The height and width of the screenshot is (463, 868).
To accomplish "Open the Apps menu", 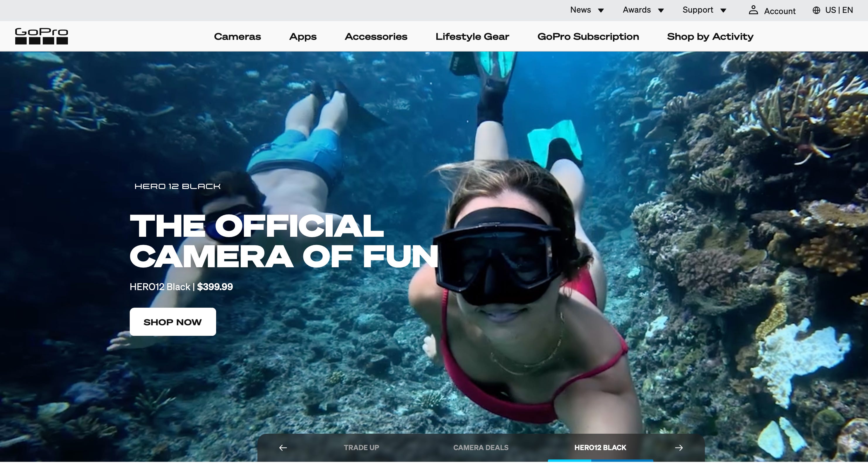I will point(303,37).
